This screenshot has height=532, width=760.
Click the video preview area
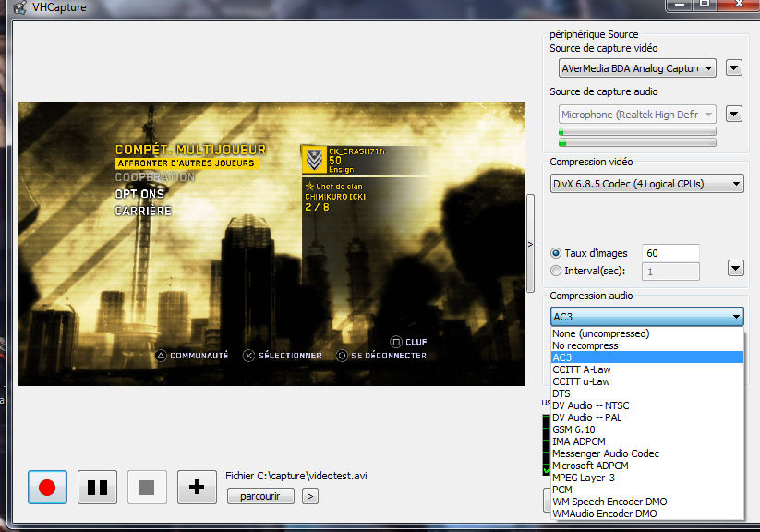tap(271, 244)
